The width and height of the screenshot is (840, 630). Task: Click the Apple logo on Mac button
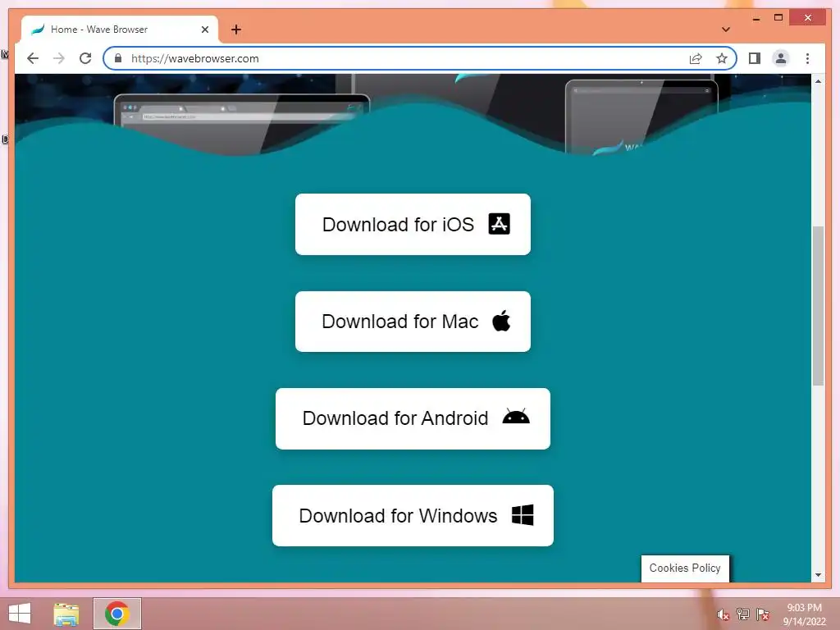click(x=501, y=321)
